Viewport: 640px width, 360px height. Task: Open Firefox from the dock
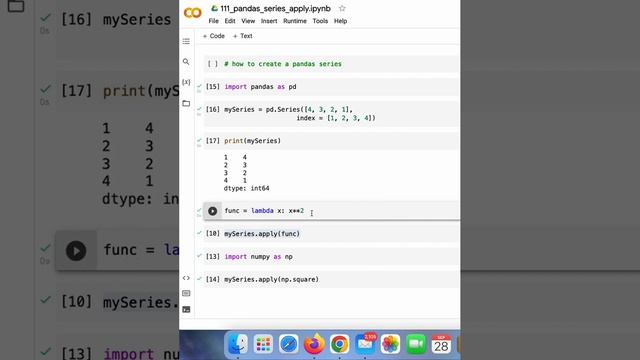314,344
